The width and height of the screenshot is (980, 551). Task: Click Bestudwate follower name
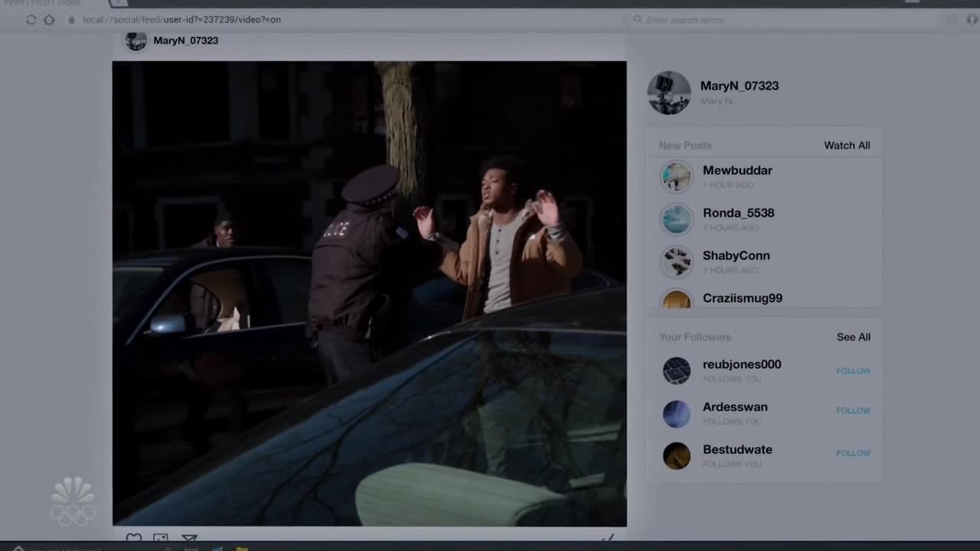click(737, 449)
